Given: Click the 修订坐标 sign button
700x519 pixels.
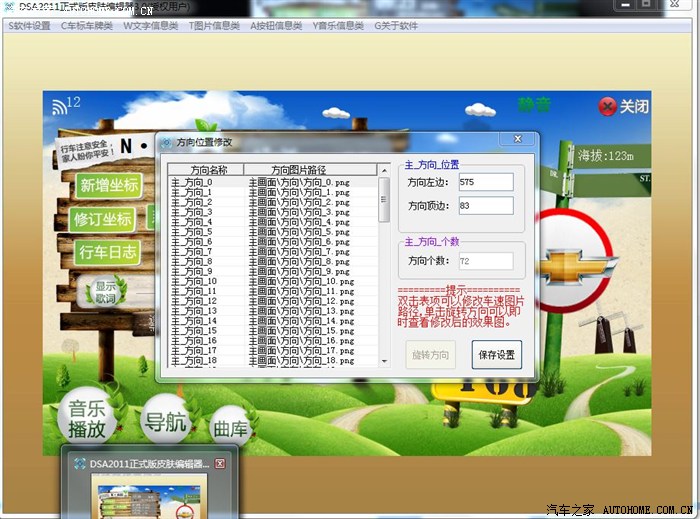Looking at the screenshot, I should pyautogui.click(x=103, y=219).
